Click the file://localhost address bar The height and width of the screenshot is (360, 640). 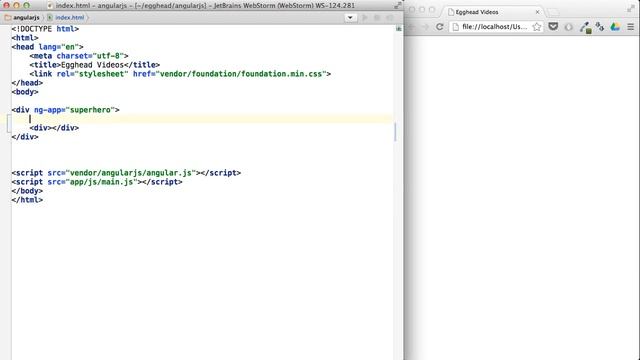pos(496,27)
